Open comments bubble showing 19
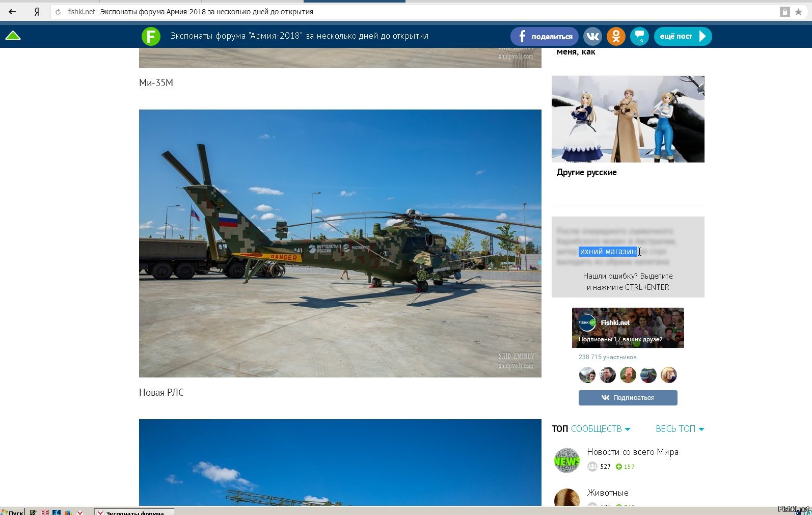Viewport: 812px width, 515px height. [x=639, y=36]
